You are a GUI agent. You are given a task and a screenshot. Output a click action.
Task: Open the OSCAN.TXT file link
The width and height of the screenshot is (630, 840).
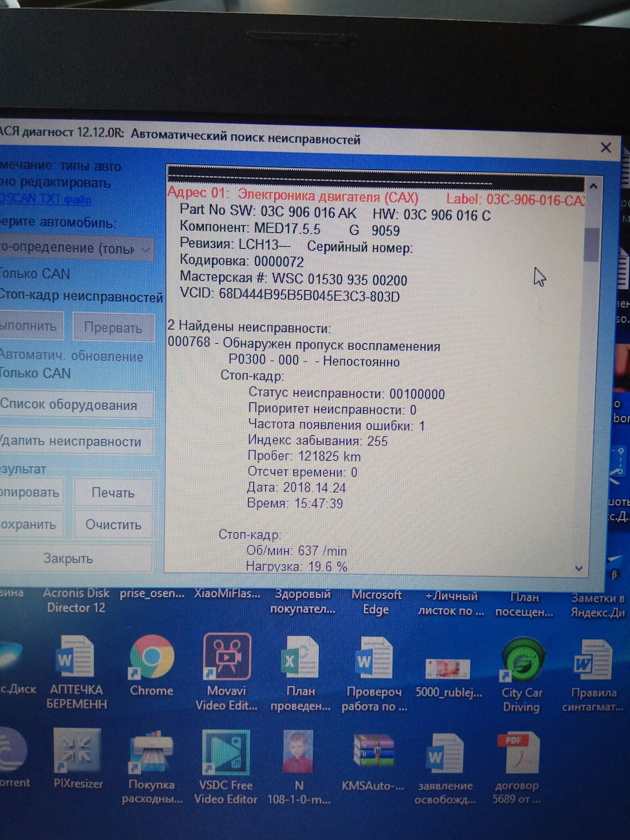[45, 198]
